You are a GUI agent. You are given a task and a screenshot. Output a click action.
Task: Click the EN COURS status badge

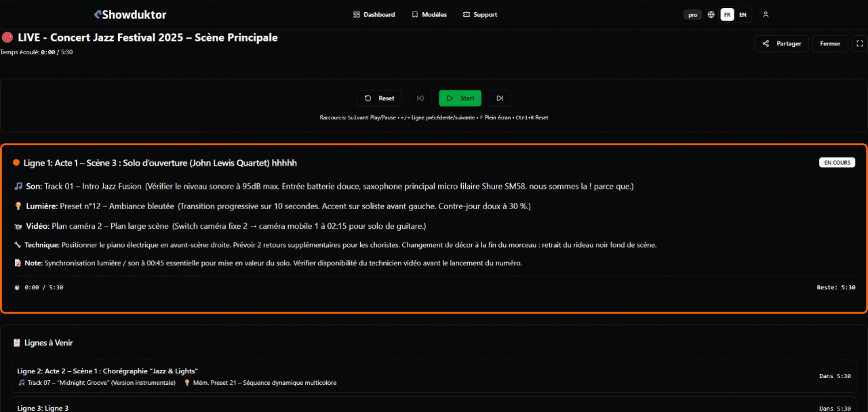coord(837,163)
